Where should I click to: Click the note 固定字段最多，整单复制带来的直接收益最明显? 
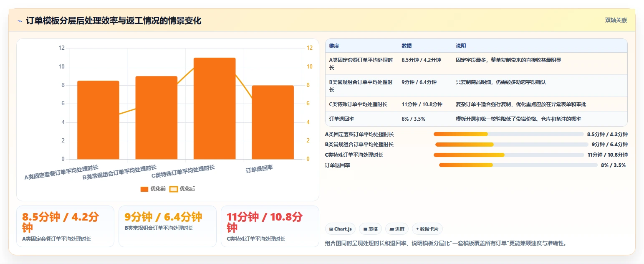tap(508, 60)
